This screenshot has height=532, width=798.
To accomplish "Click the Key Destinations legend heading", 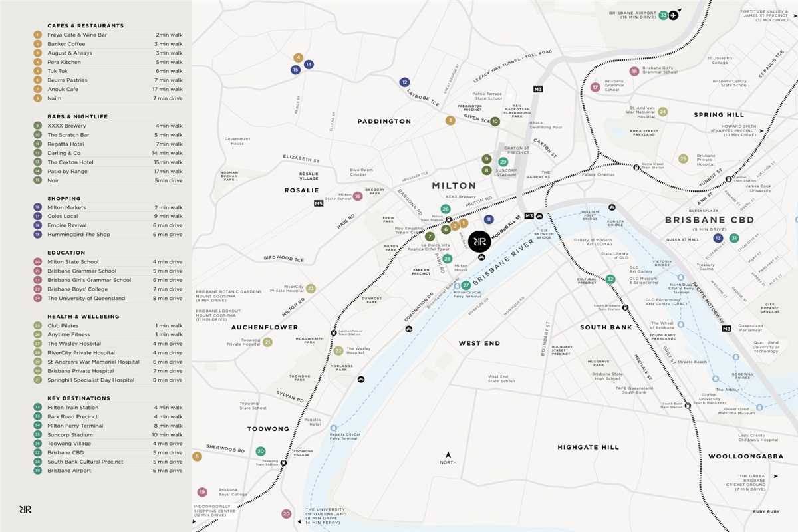I will [x=78, y=398].
